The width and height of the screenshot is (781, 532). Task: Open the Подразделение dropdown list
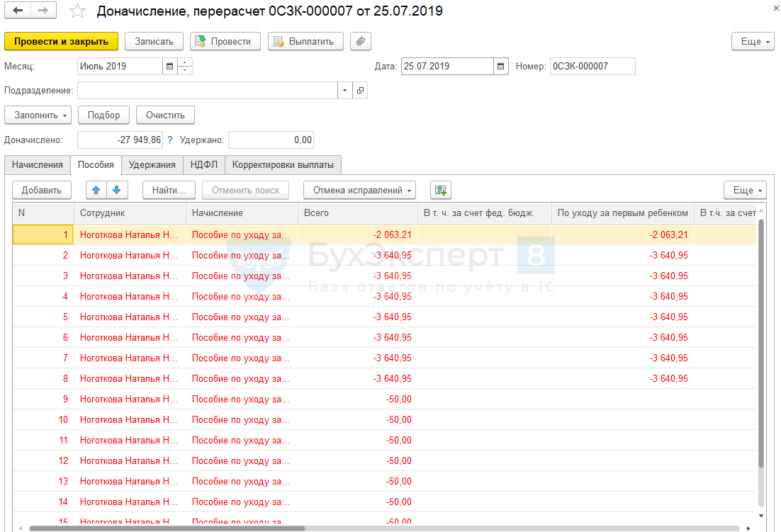tap(344, 91)
